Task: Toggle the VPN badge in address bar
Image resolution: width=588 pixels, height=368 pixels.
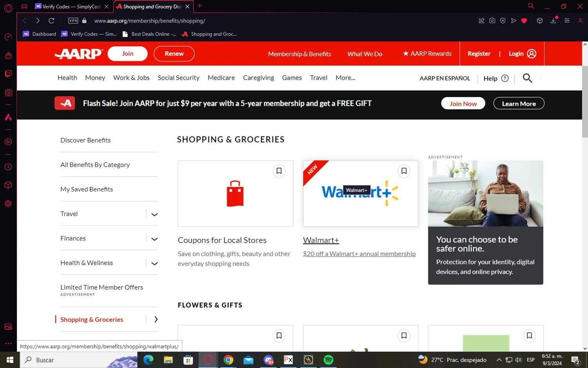Action: 73,20
